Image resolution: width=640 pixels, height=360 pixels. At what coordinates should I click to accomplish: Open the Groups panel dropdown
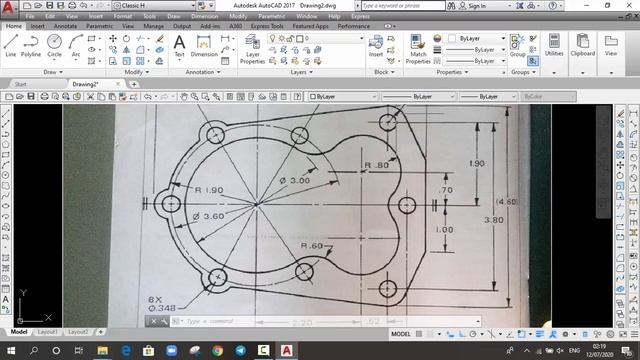523,72
